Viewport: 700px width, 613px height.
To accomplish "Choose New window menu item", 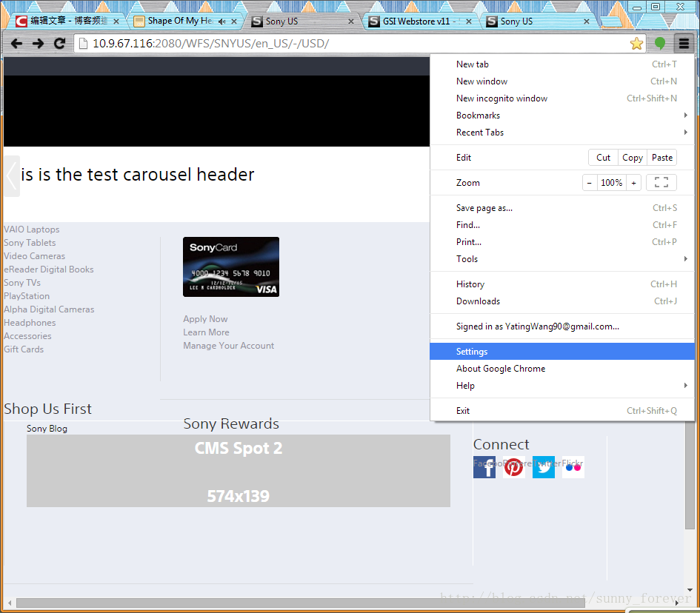I will [561, 81].
